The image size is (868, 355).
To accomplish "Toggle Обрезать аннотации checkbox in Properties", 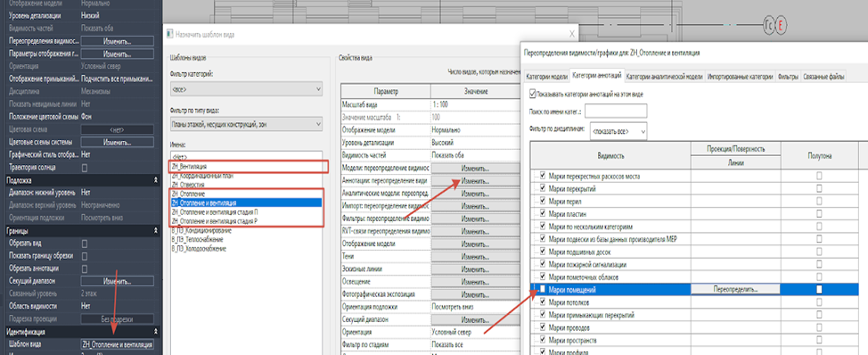I will click(x=85, y=268).
